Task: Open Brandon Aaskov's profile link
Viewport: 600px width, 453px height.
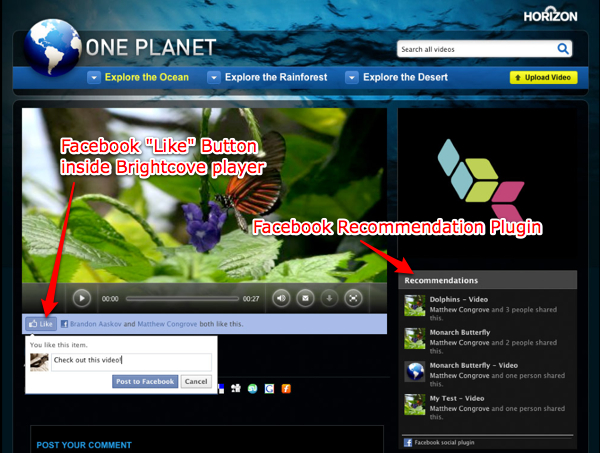Action: click(96, 324)
